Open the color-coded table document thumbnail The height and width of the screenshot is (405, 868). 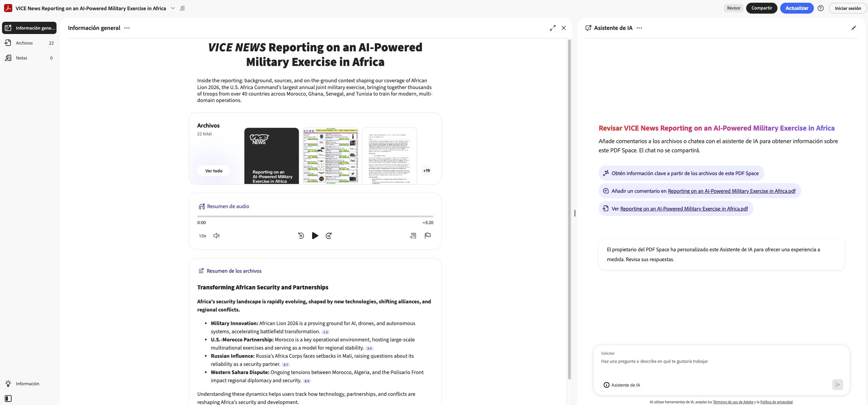point(331,156)
